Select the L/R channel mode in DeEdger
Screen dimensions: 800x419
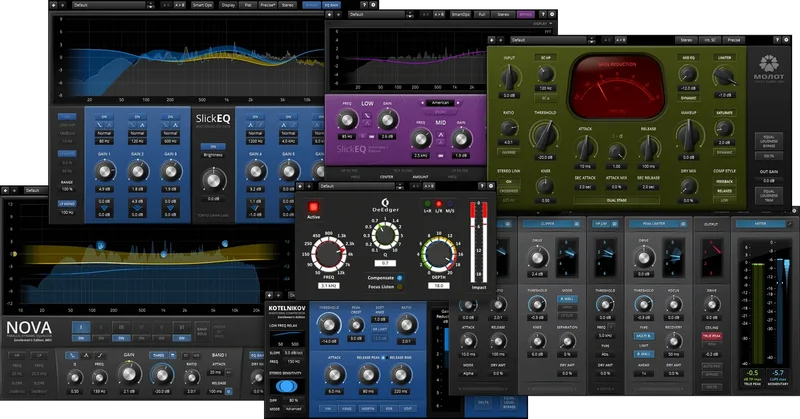[439, 204]
